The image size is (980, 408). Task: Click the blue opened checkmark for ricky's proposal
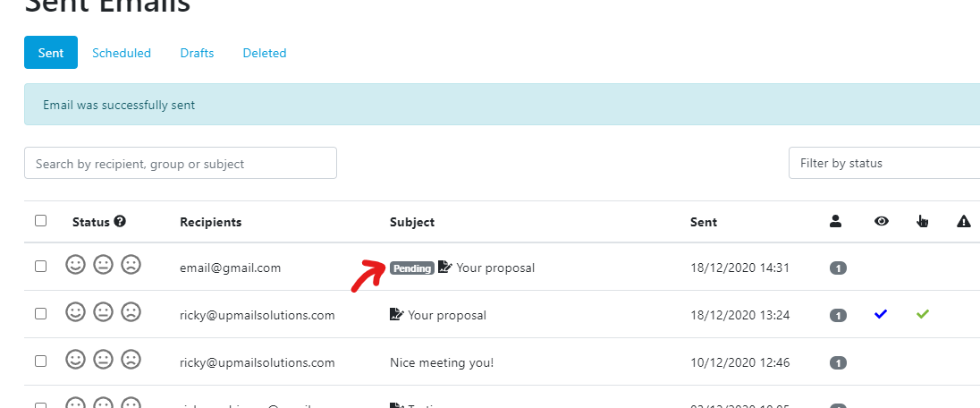tap(882, 314)
